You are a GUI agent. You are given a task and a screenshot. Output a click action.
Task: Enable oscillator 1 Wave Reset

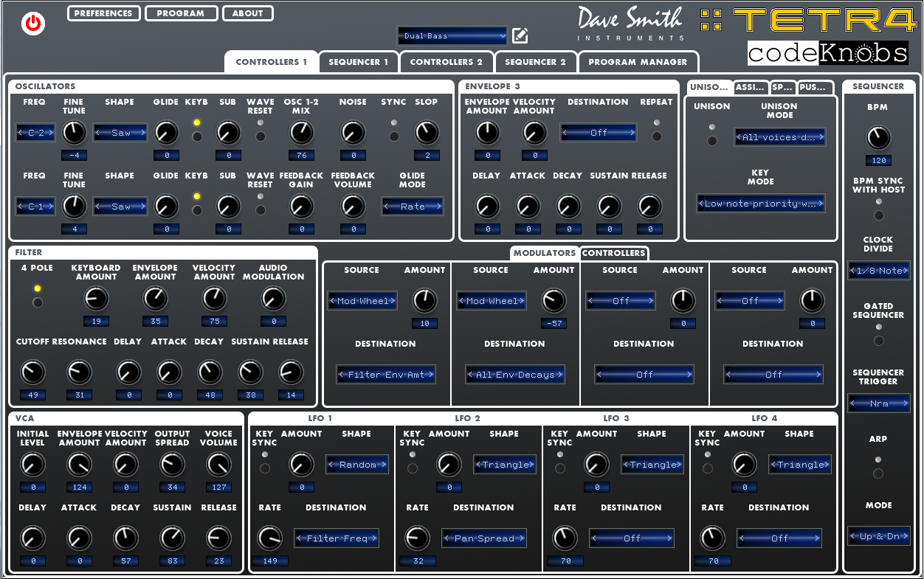260,136
